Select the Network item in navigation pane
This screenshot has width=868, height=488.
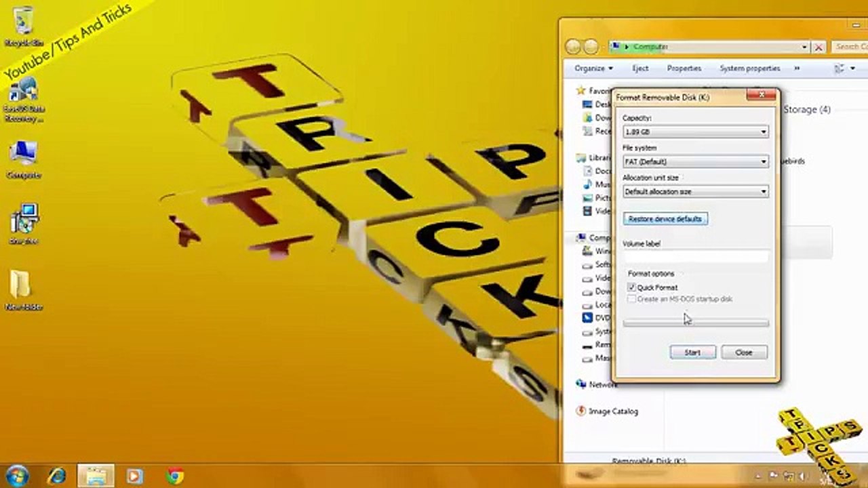[x=596, y=384]
